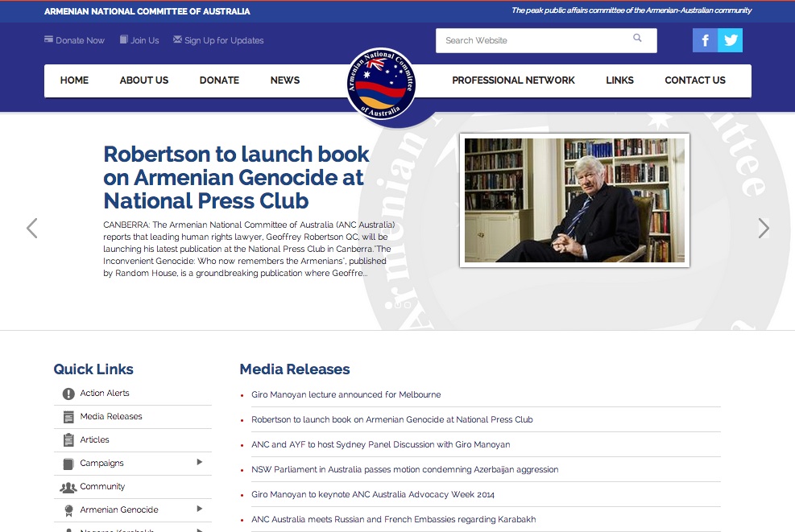Click the Articles clipboard icon
Image resolution: width=795 pixels, height=532 pixels.
pos(68,439)
